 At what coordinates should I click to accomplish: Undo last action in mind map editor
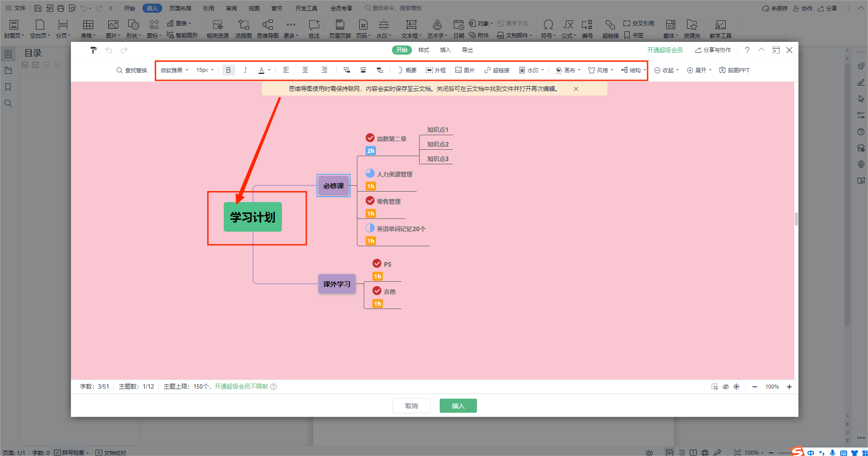point(109,50)
